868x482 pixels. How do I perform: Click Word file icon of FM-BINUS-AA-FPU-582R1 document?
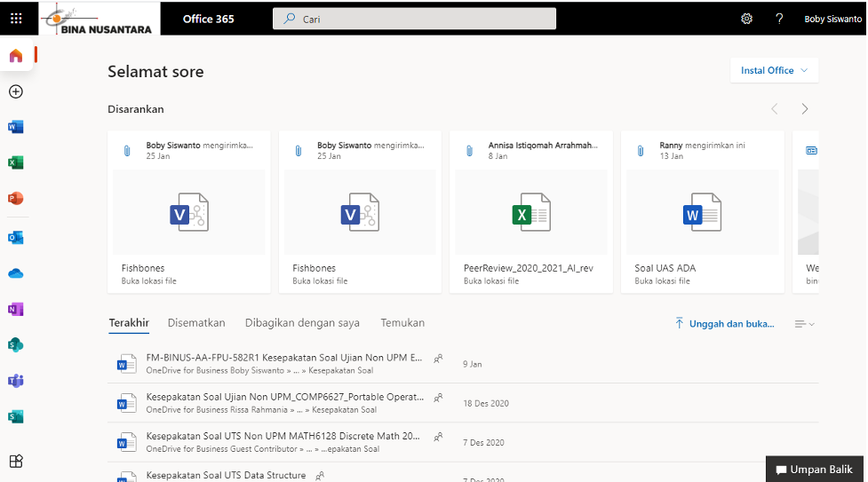click(x=127, y=364)
